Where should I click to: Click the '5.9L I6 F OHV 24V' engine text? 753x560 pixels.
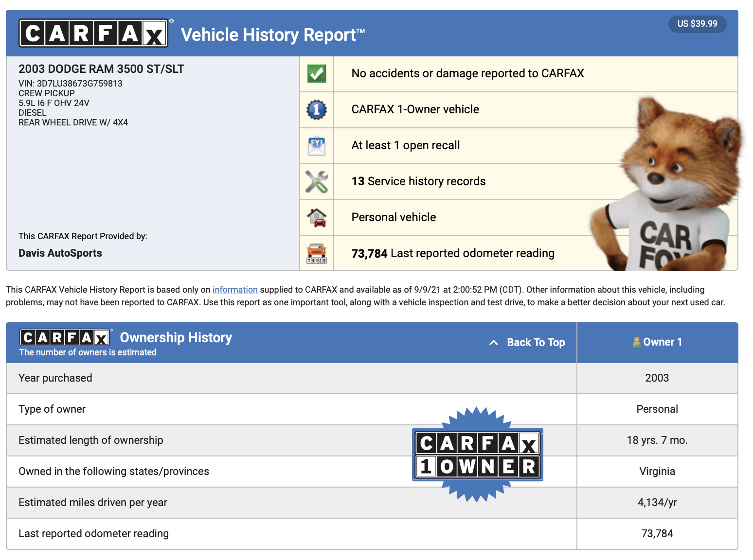[x=54, y=103]
